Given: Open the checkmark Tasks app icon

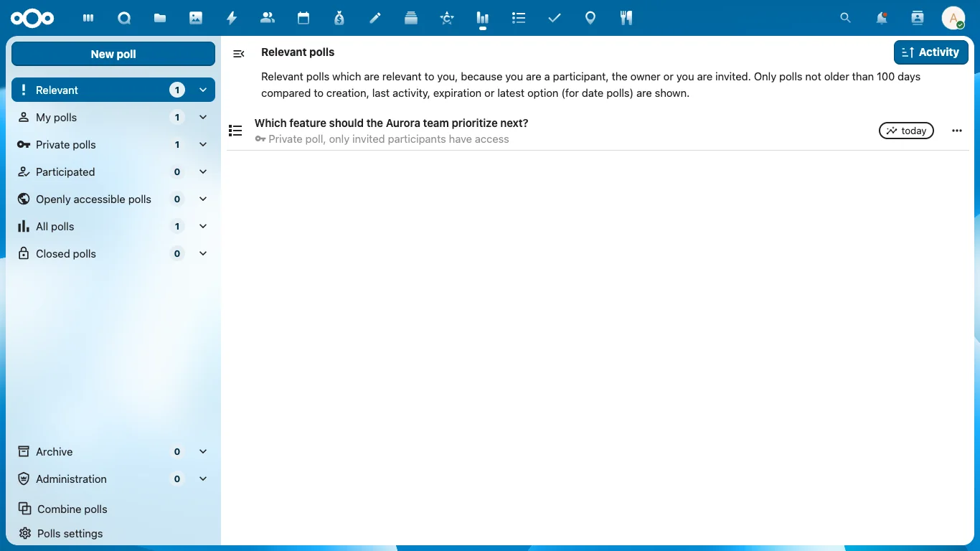Looking at the screenshot, I should click(x=555, y=18).
